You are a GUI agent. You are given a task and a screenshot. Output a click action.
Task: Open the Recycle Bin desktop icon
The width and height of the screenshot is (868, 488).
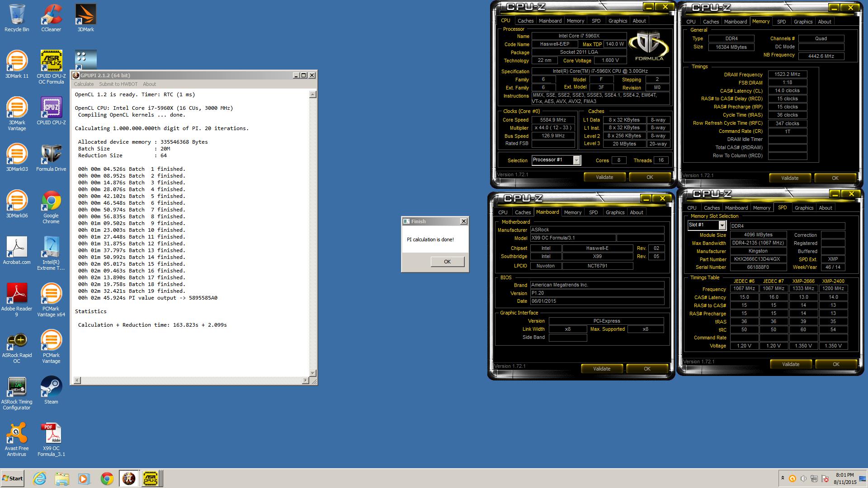(17, 18)
